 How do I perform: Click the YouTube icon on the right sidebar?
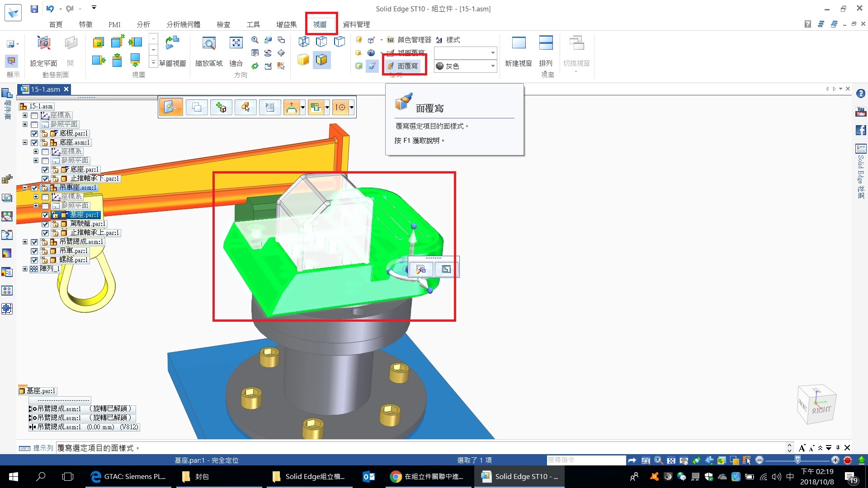pyautogui.click(x=861, y=112)
